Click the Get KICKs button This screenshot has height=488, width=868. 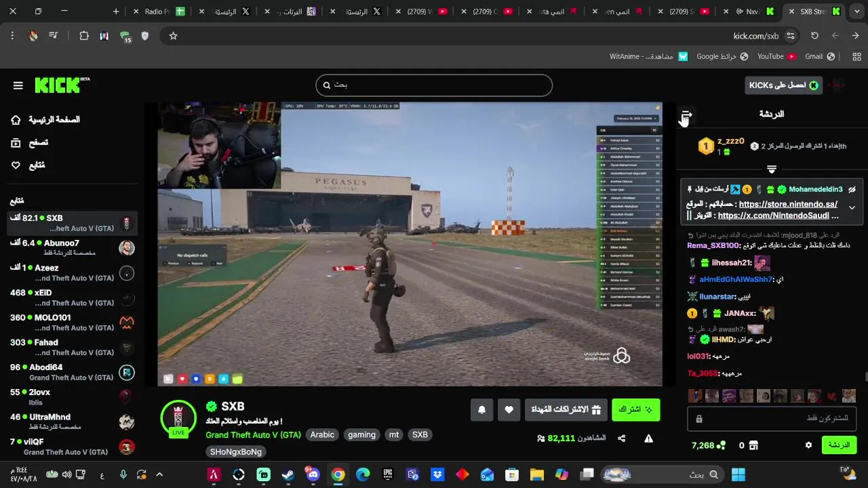pos(783,85)
